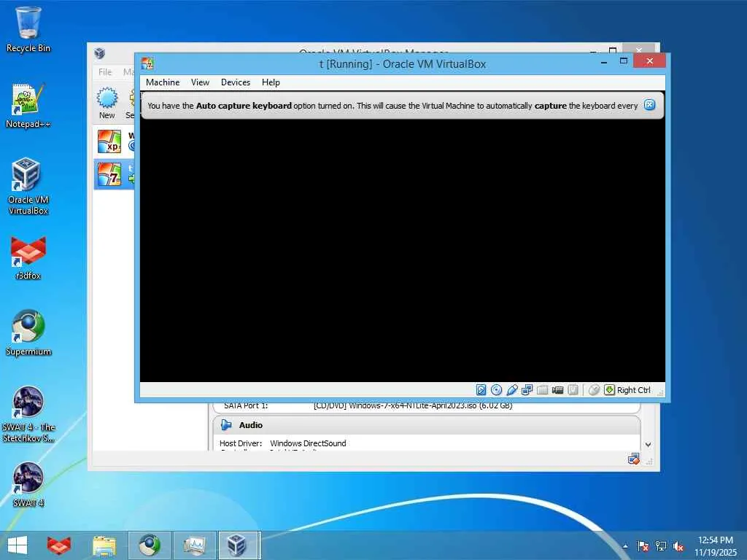747x560 pixels.
Task: Click the shared folders indicator in VM status bar
Action: [542, 390]
